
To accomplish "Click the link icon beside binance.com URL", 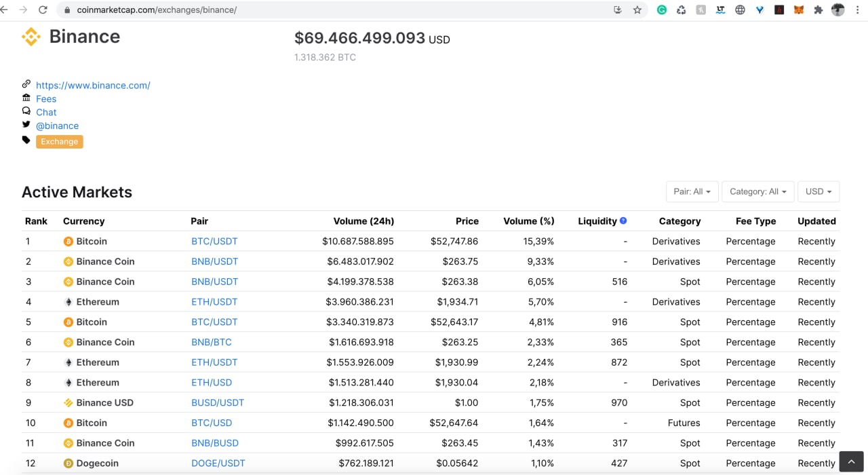I will 26,84.
